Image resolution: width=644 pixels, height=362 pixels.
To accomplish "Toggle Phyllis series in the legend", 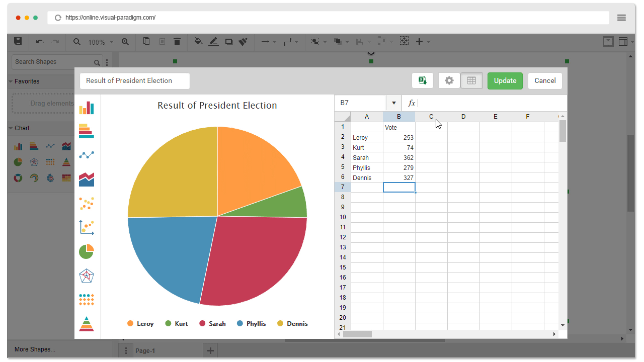I will click(251, 324).
